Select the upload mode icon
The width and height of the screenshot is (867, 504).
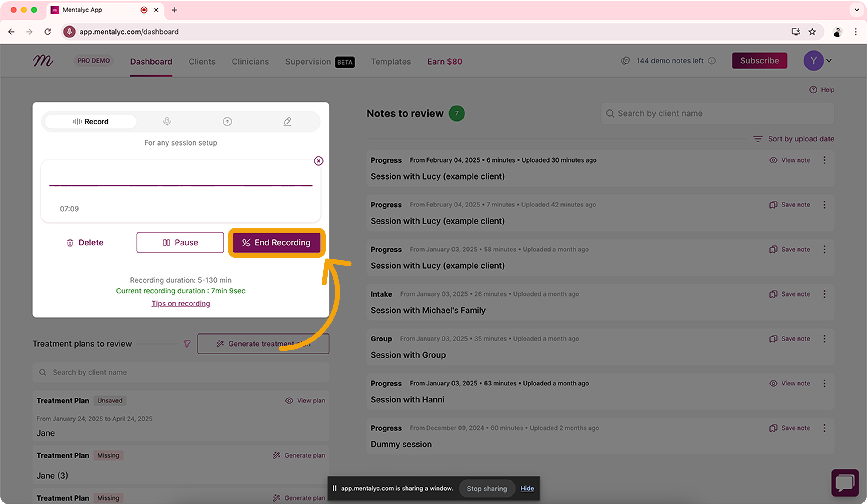[227, 121]
